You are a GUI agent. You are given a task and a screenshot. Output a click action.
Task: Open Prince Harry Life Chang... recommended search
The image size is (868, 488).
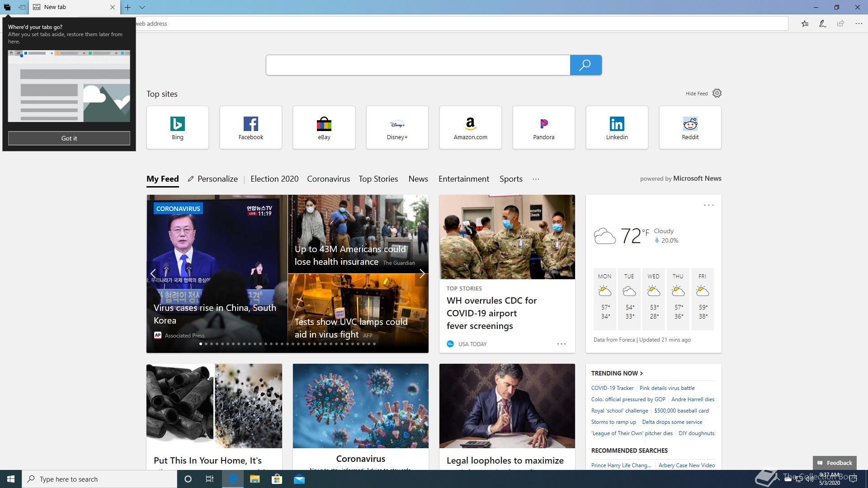621,465
